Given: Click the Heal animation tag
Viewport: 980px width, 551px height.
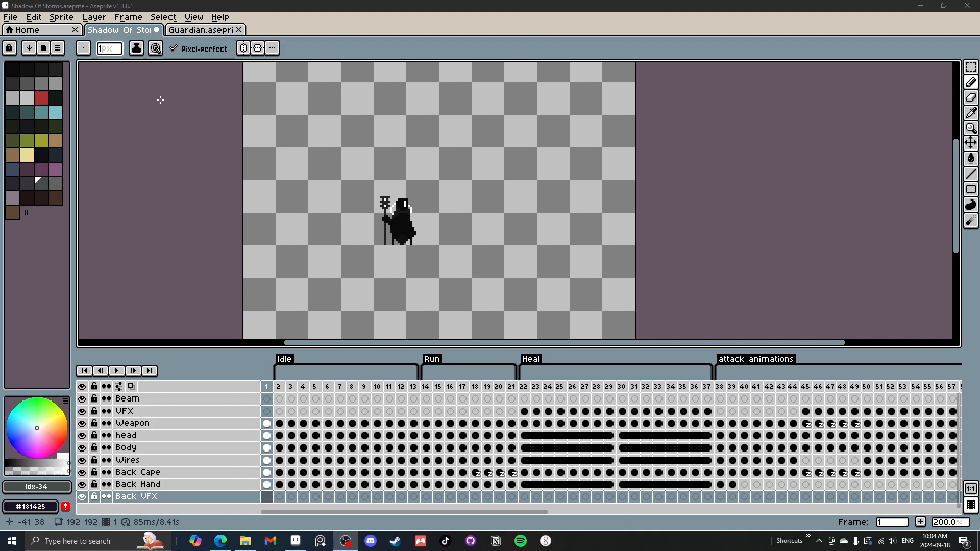Looking at the screenshot, I should coord(530,359).
